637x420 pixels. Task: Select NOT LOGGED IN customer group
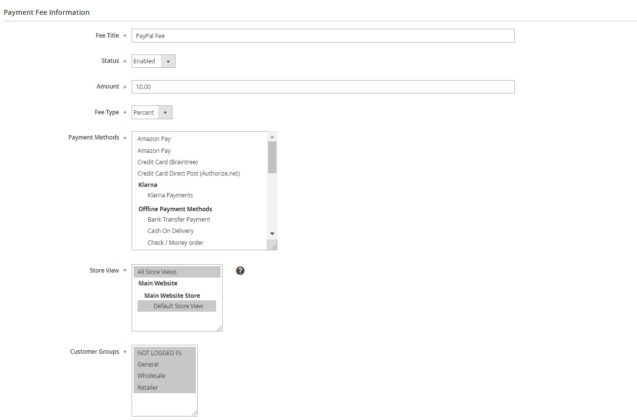165,353
